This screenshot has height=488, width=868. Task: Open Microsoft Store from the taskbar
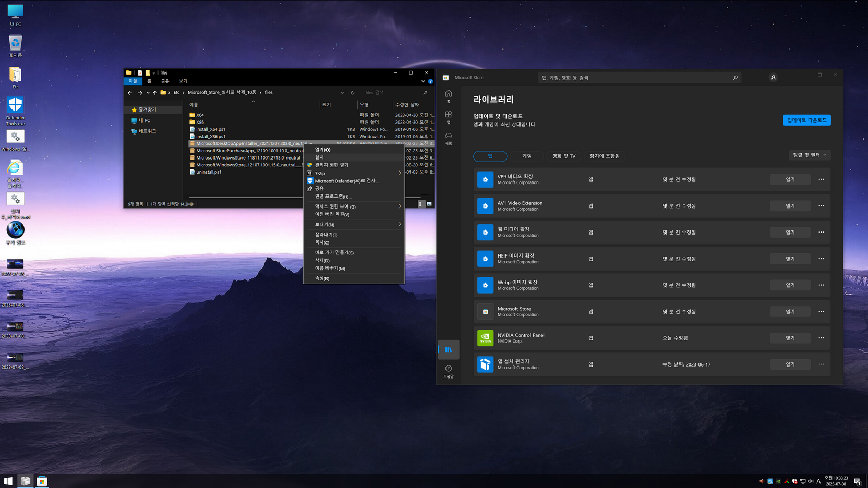(42, 481)
